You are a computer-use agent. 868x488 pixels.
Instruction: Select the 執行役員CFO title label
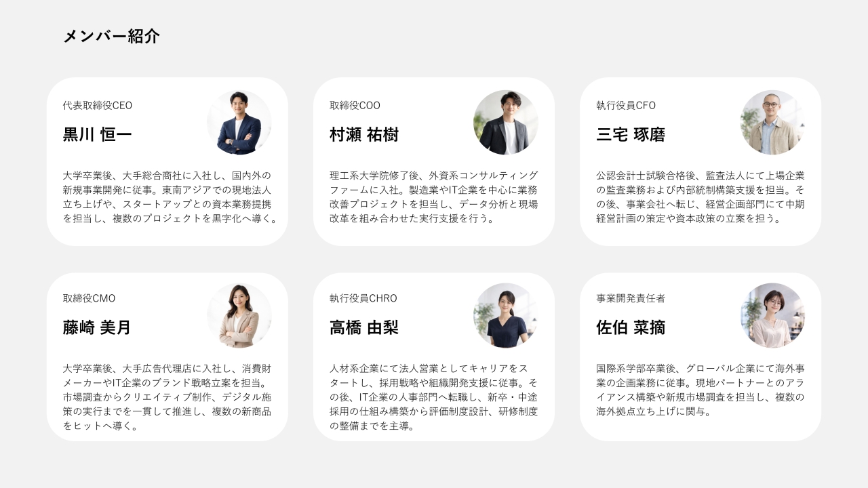(x=626, y=106)
